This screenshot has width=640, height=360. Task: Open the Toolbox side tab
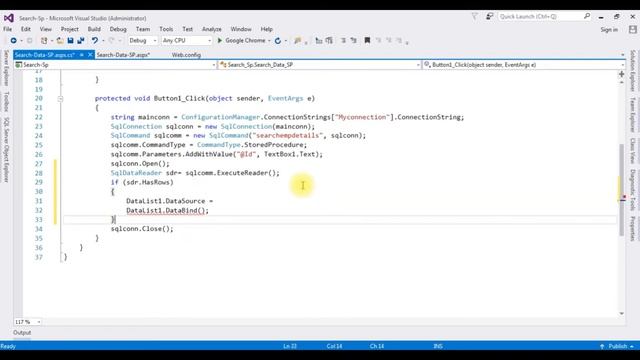[6, 102]
